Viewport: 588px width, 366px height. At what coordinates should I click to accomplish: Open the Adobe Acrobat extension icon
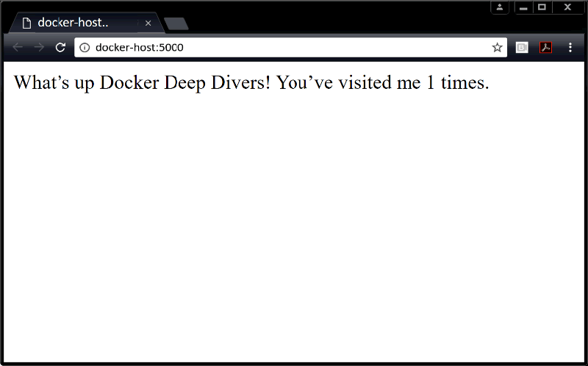545,48
